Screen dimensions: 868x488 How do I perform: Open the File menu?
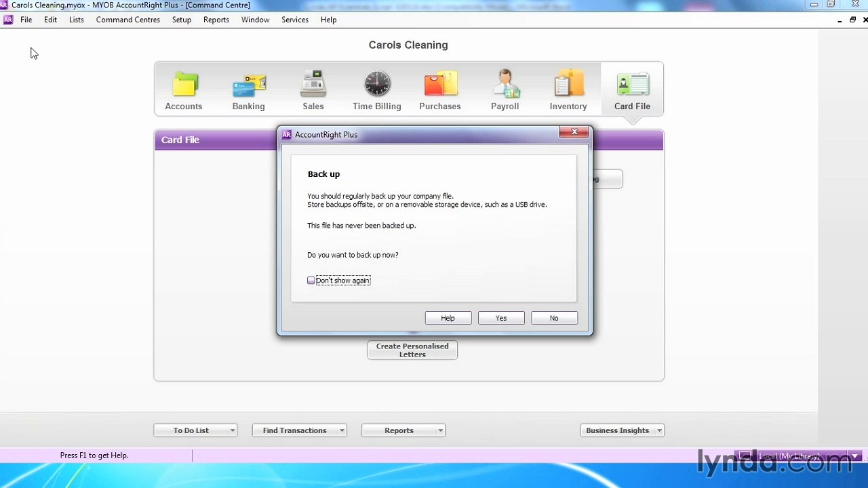coord(26,20)
